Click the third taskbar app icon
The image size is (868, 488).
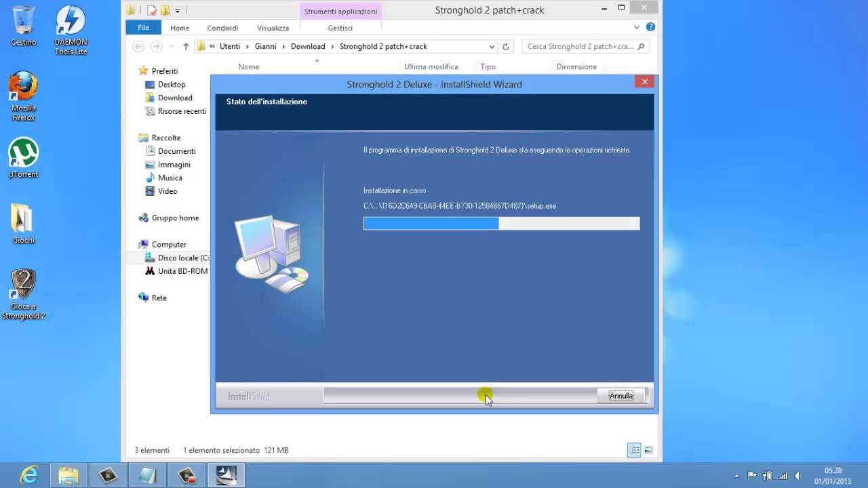coord(108,475)
